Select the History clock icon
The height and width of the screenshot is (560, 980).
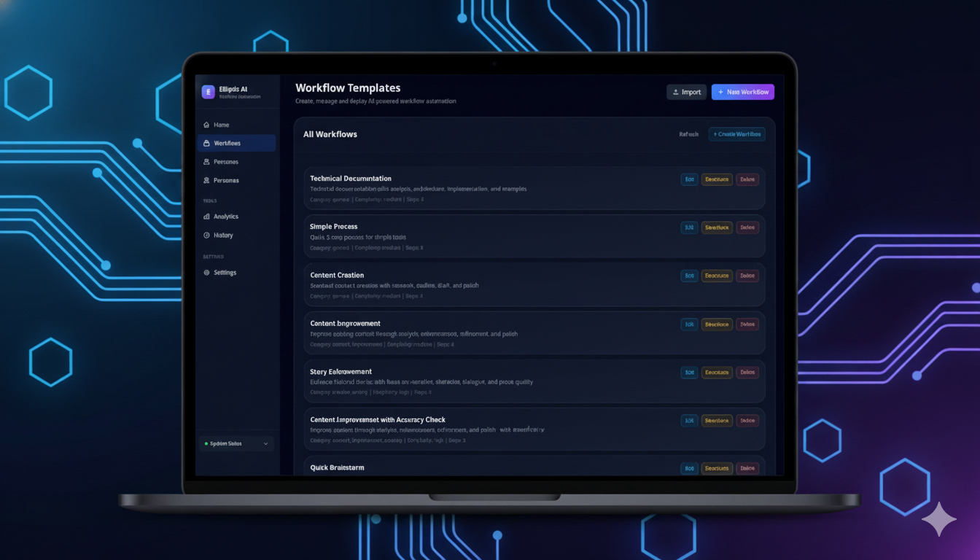pyautogui.click(x=206, y=235)
